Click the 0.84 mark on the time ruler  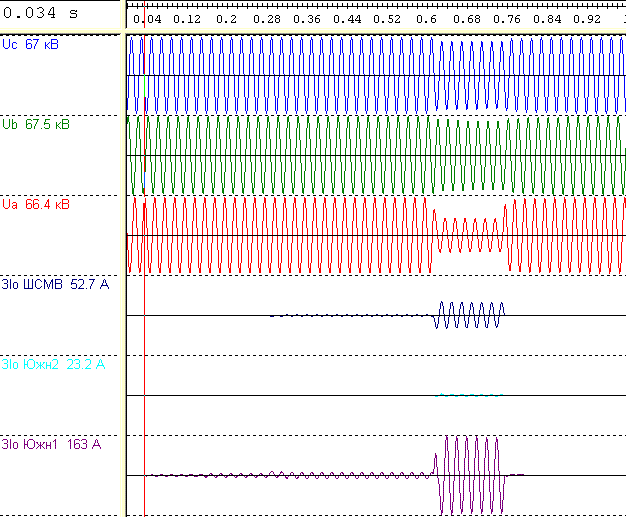[547, 19]
